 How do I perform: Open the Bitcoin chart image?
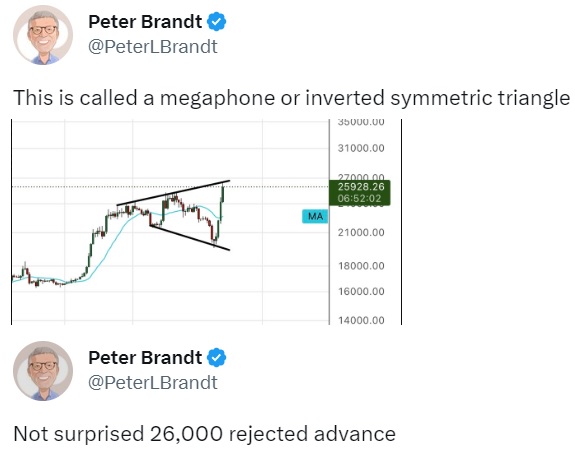(x=206, y=222)
